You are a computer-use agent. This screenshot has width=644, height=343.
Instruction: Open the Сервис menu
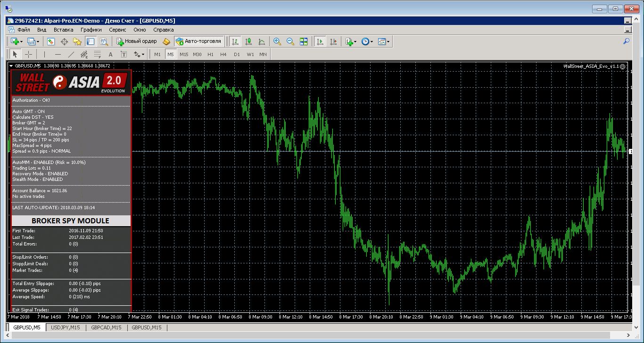point(117,29)
